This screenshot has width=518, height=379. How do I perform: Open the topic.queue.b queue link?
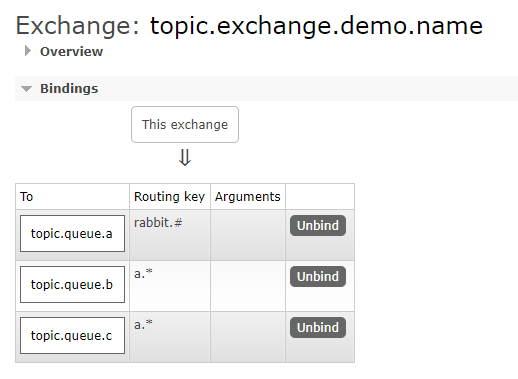72,284
